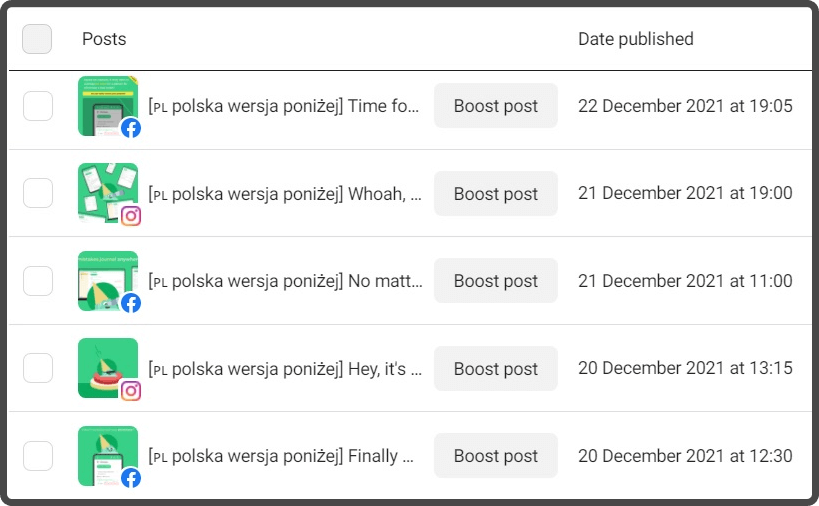The width and height of the screenshot is (819, 506).
Task: Boost the 22 December 19:05 post
Action: [496, 105]
